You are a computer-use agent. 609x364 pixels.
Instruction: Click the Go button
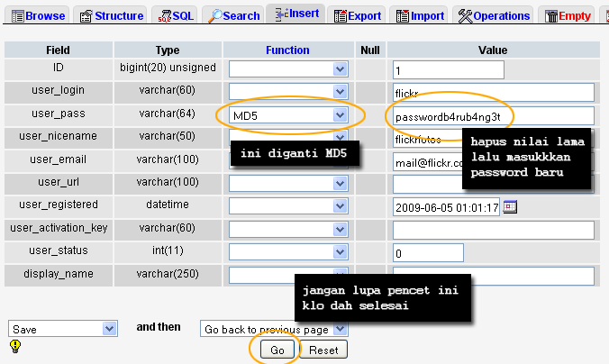click(x=277, y=350)
